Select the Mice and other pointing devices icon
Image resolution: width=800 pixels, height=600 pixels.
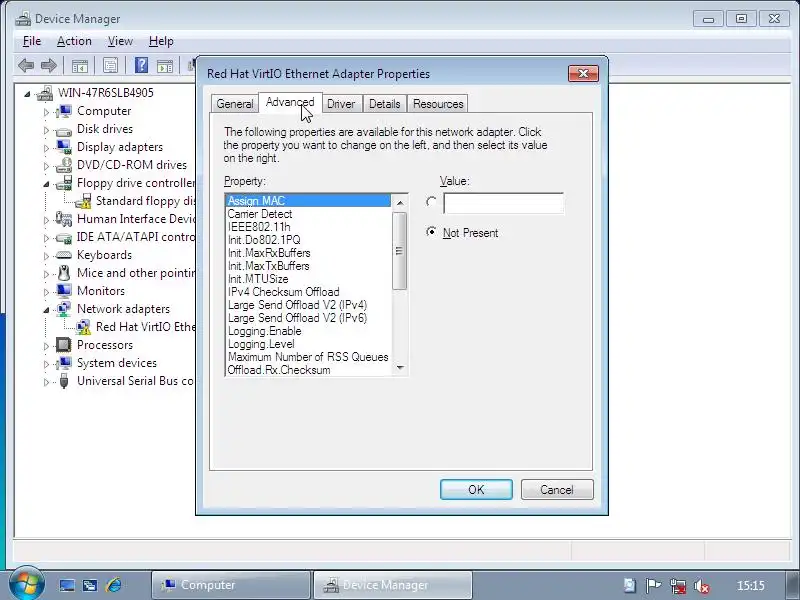(x=64, y=273)
